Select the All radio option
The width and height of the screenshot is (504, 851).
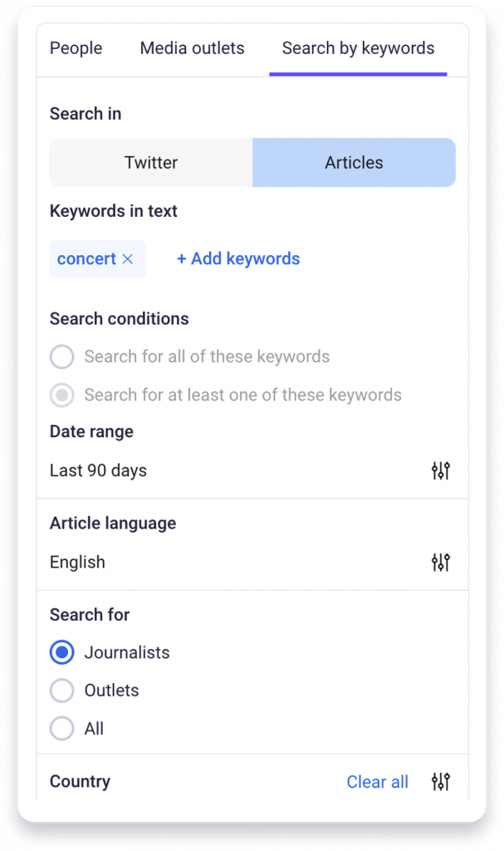(x=62, y=729)
